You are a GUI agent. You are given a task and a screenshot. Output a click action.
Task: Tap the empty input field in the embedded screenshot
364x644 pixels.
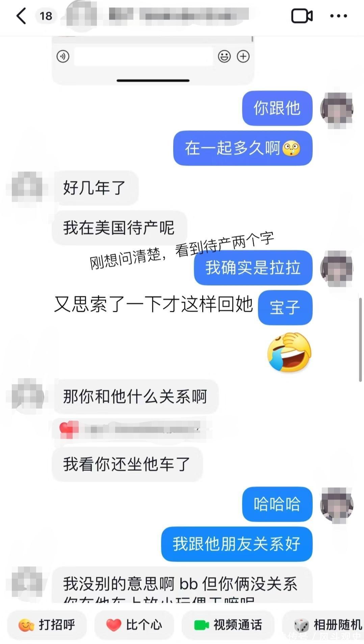point(144,56)
